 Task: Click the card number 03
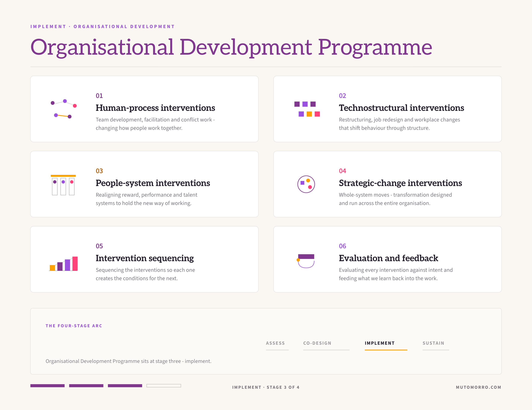[x=99, y=171]
